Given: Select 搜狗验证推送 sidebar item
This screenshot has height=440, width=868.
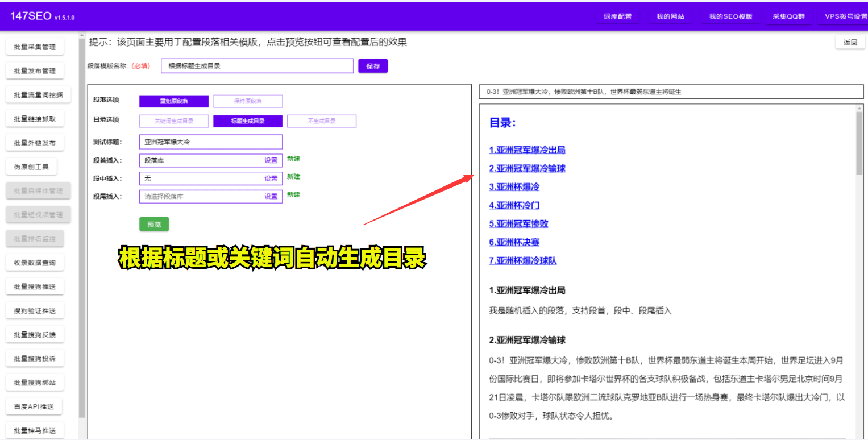Looking at the screenshot, I should point(35,311).
